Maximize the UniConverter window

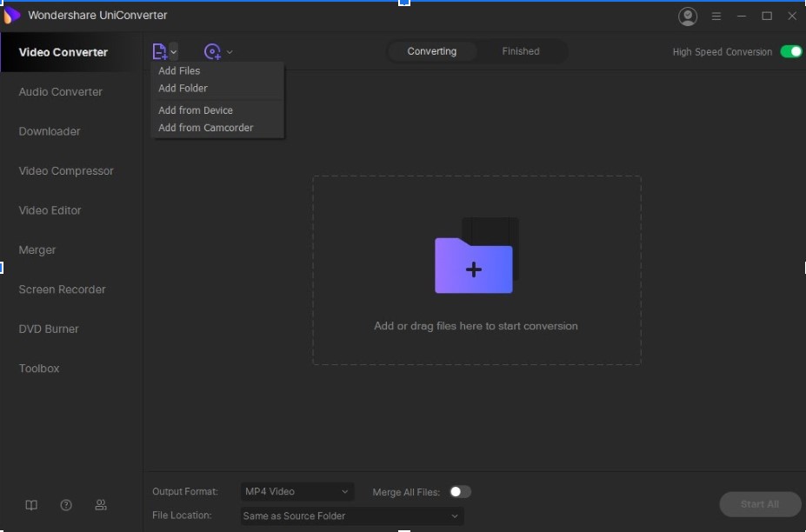767,17
